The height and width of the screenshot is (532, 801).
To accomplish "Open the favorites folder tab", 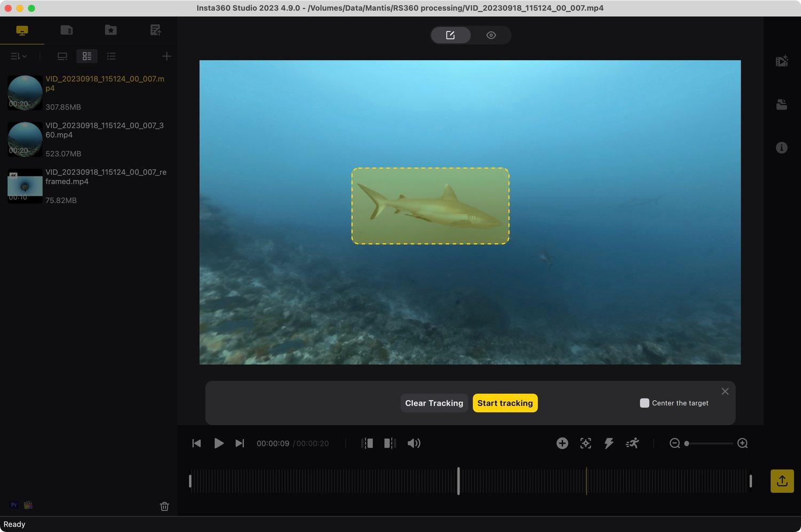I will [x=111, y=30].
